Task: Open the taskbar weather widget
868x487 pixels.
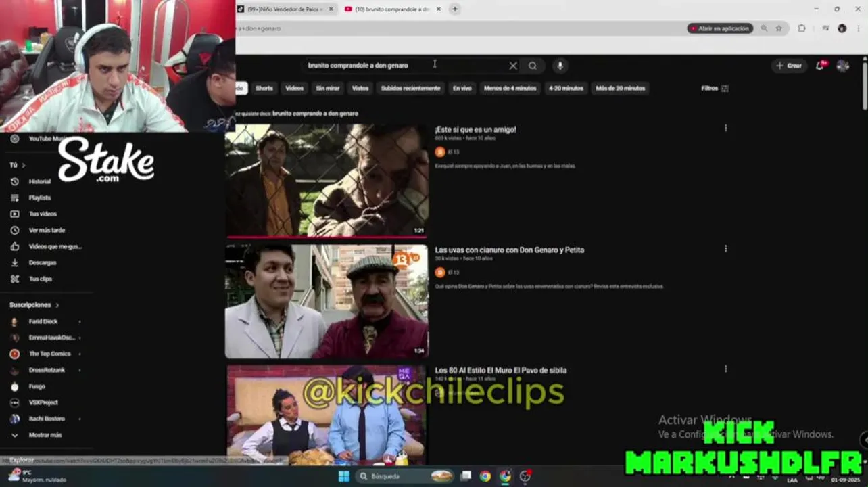Action: [x=37, y=476]
